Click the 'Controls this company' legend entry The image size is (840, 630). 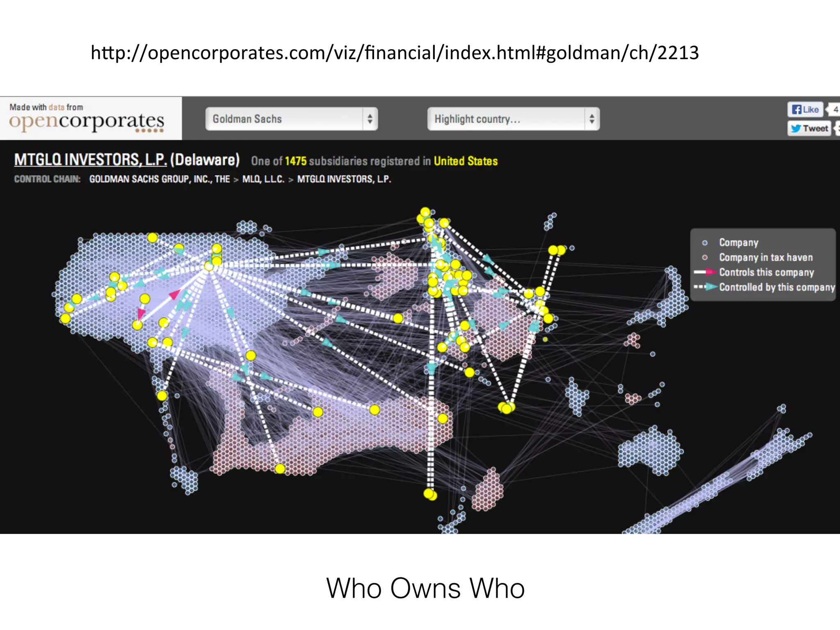[766, 272]
